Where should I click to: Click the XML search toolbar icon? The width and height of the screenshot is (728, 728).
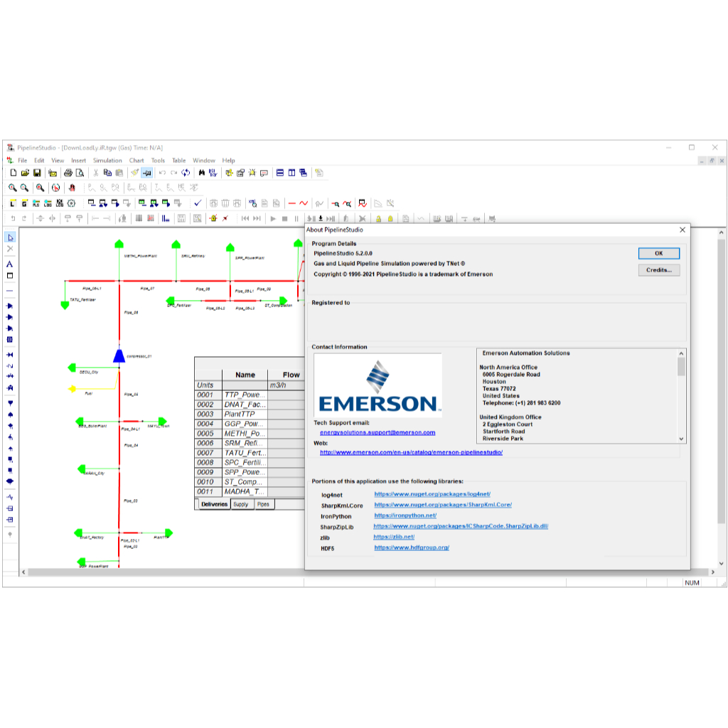coord(252,203)
